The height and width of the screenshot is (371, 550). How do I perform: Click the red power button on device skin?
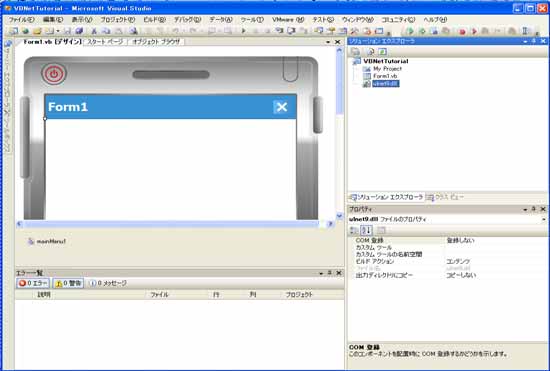tap(54, 74)
